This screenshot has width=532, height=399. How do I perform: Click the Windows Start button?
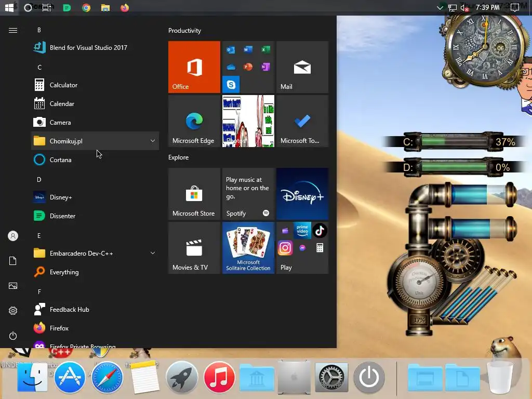click(x=9, y=7)
